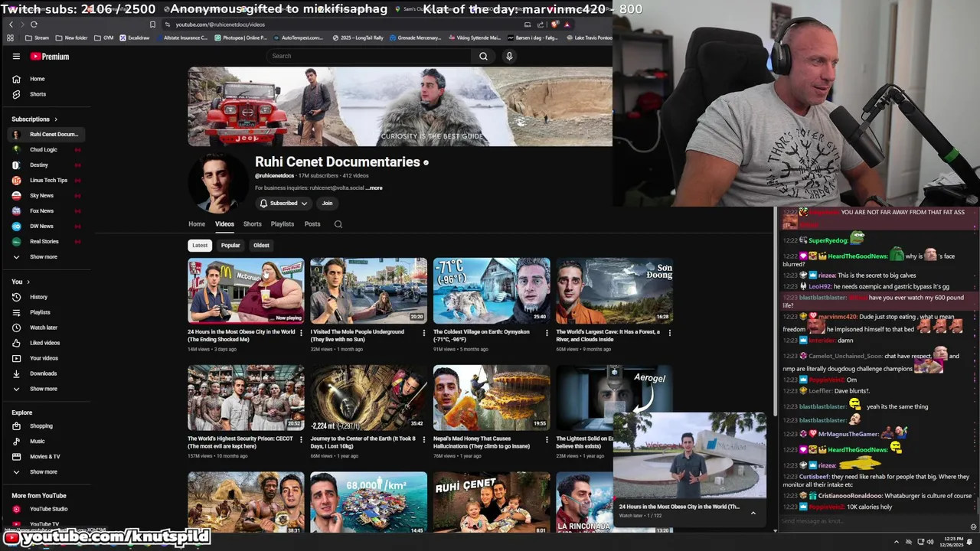
Task: Open the Subscriptions section heading
Action: click(x=34, y=119)
